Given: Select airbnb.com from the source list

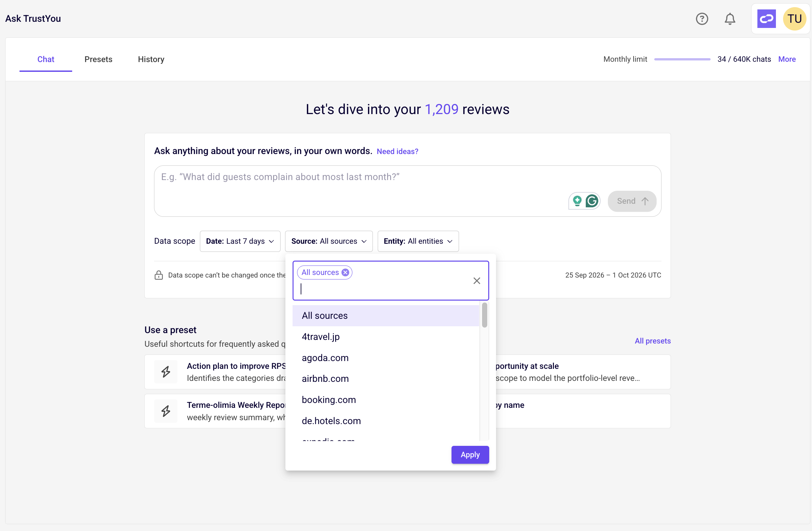Looking at the screenshot, I should point(386,379).
